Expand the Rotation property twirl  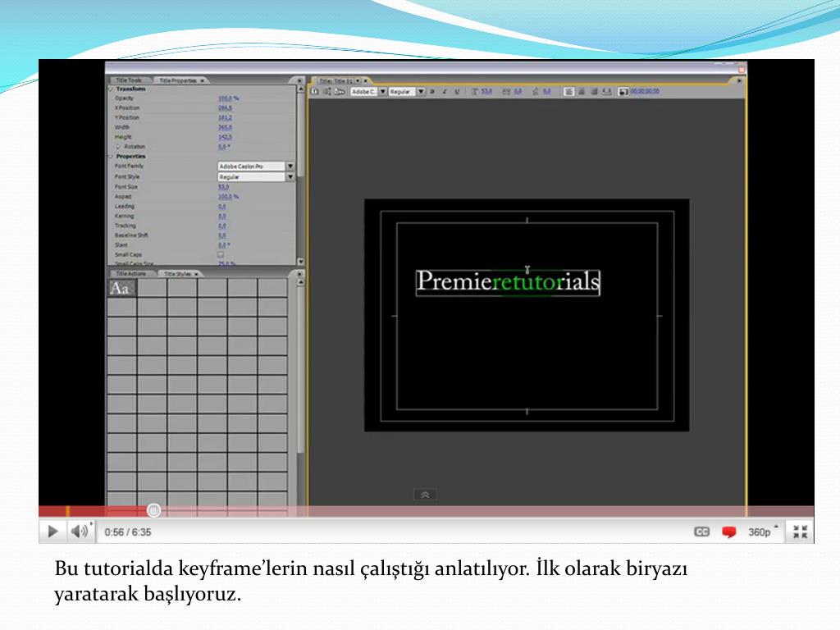click(118, 147)
